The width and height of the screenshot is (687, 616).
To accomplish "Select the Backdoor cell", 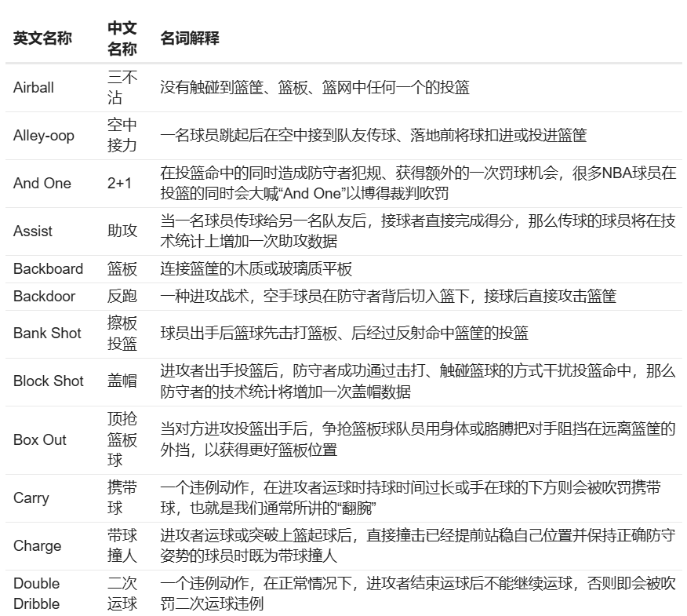I will (44, 297).
